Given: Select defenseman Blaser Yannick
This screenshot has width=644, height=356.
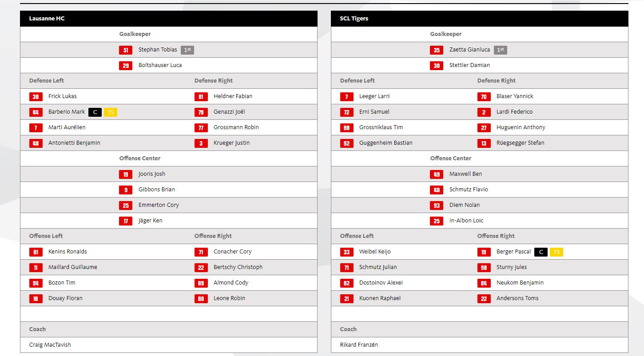Looking at the screenshot, I should point(515,96).
